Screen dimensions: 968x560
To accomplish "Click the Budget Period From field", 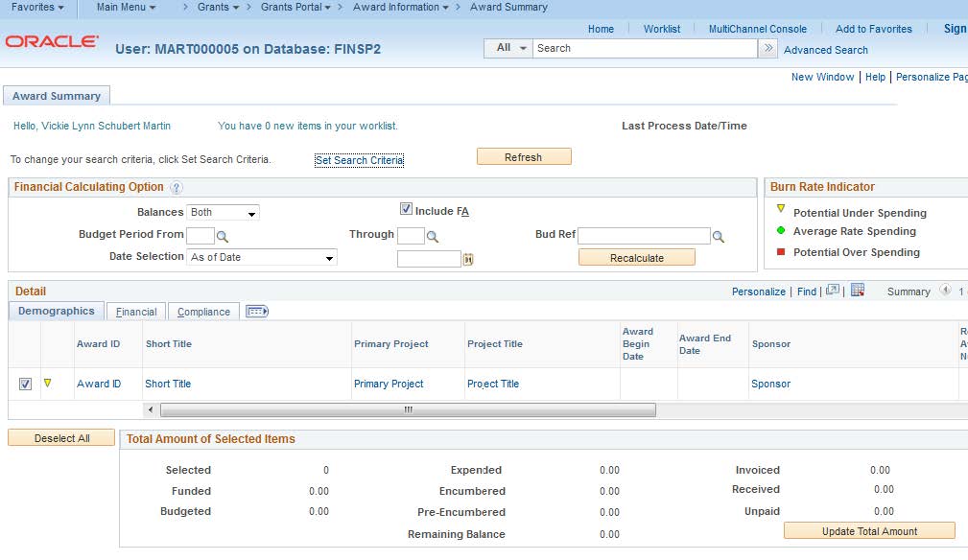I will coord(201,236).
